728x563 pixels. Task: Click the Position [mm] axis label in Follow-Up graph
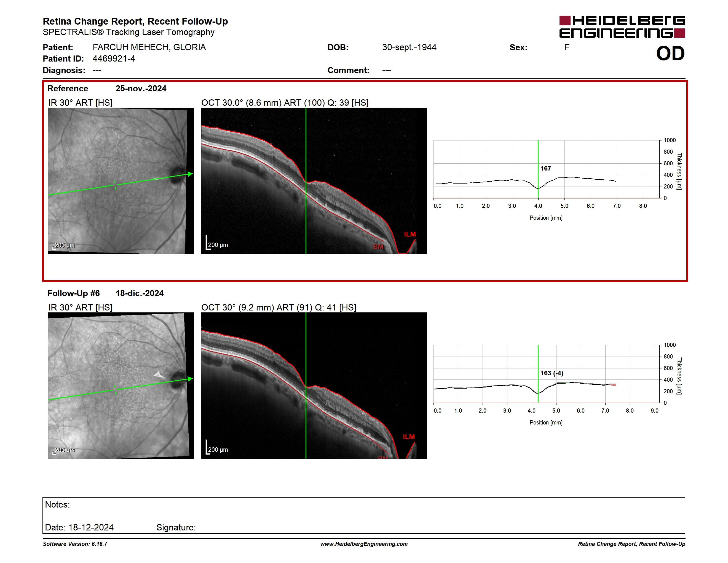point(546,423)
